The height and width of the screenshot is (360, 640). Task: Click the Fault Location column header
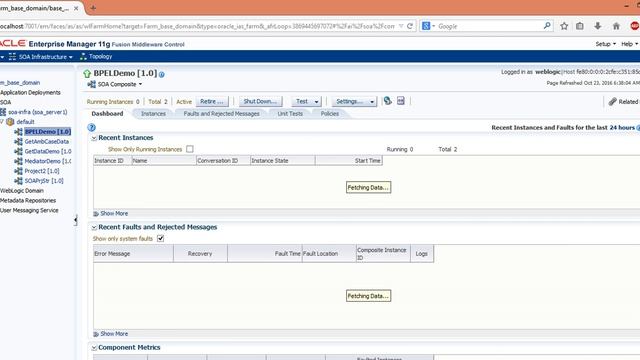pos(329,253)
